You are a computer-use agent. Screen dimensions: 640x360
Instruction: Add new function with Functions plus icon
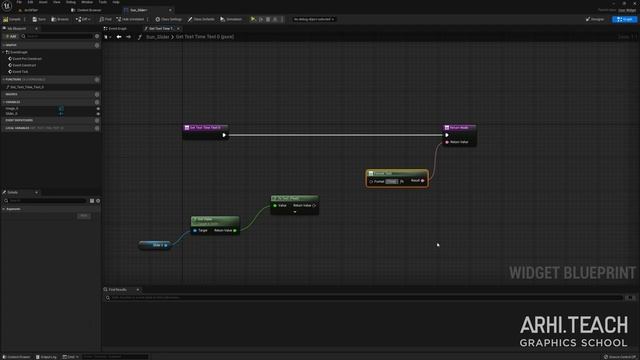pyautogui.click(x=97, y=80)
